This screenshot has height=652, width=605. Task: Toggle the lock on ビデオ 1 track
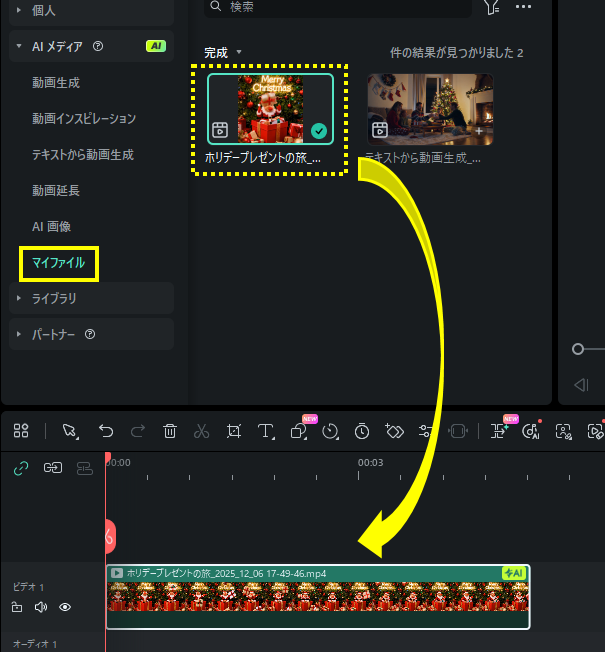click(x=17, y=607)
